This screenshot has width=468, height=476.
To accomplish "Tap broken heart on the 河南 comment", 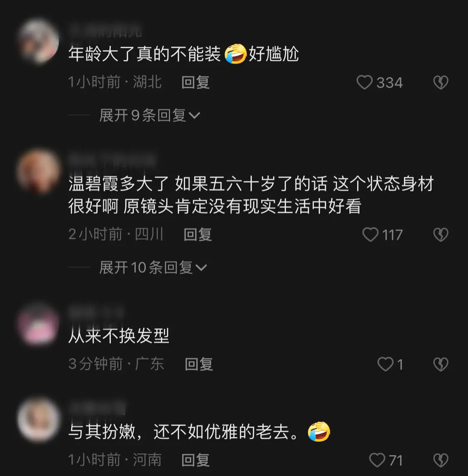I will (x=441, y=460).
